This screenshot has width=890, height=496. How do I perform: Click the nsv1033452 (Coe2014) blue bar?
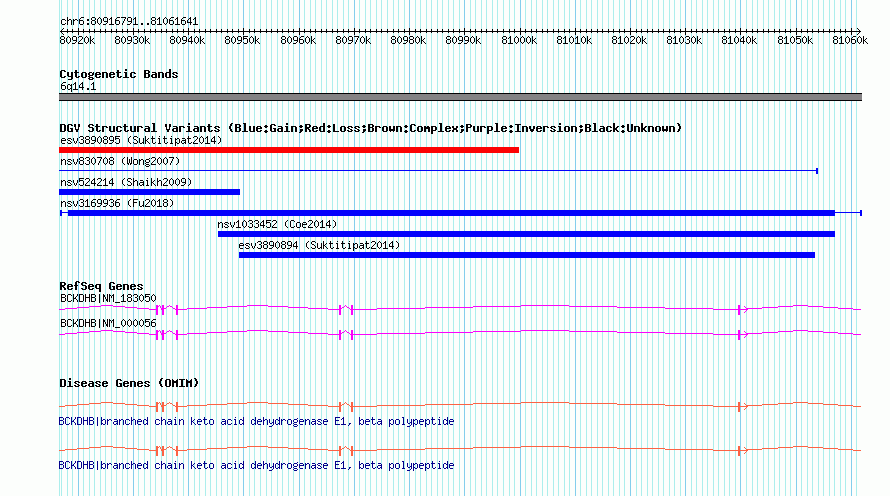pyautogui.click(x=526, y=234)
